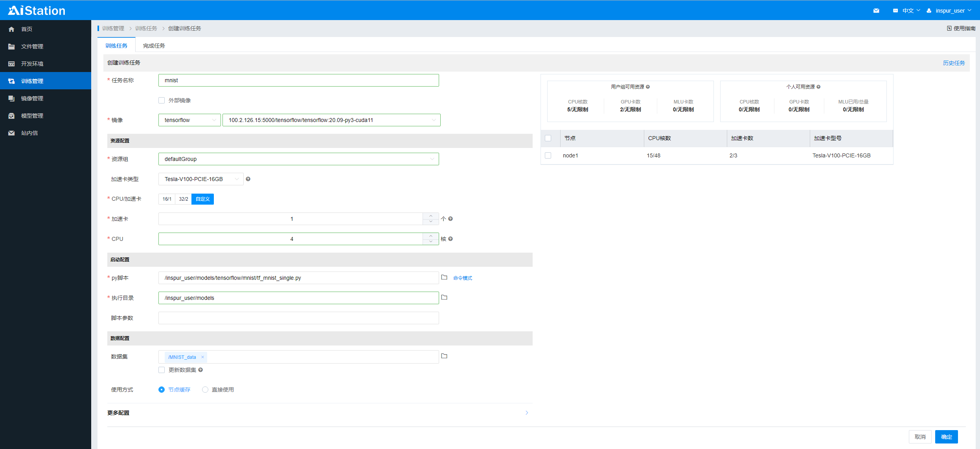Open the 历史任务 link

pyautogui.click(x=954, y=63)
